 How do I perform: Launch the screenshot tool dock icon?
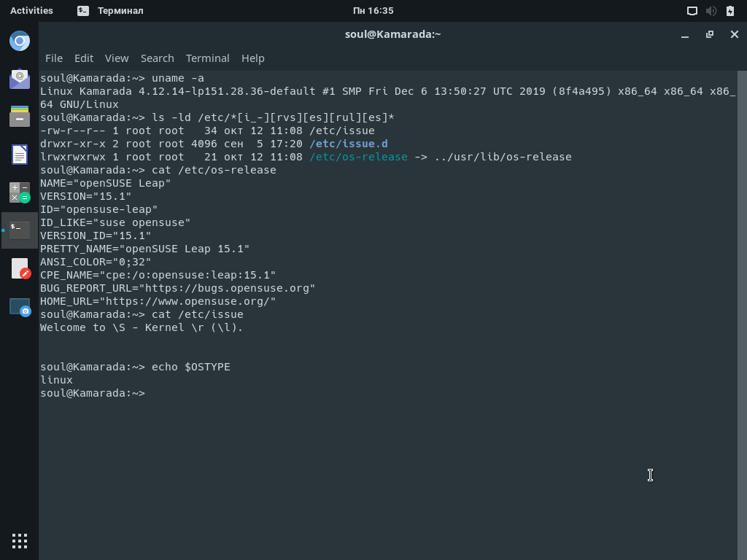tap(20, 307)
